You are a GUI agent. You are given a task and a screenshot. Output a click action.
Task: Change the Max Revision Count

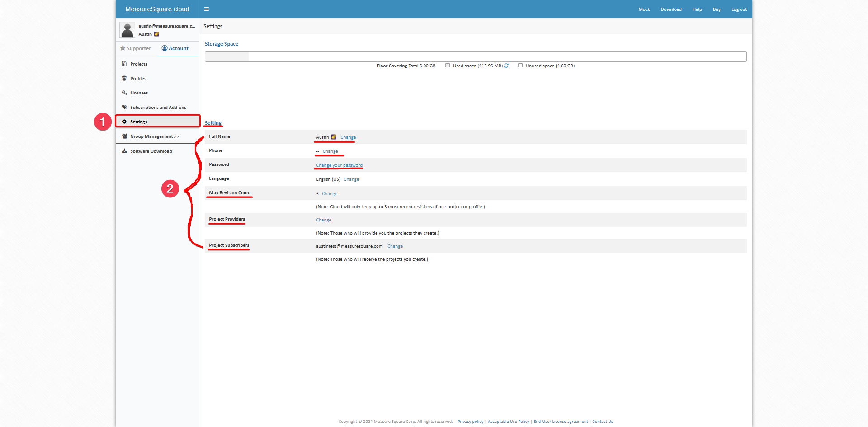[x=330, y=194]
